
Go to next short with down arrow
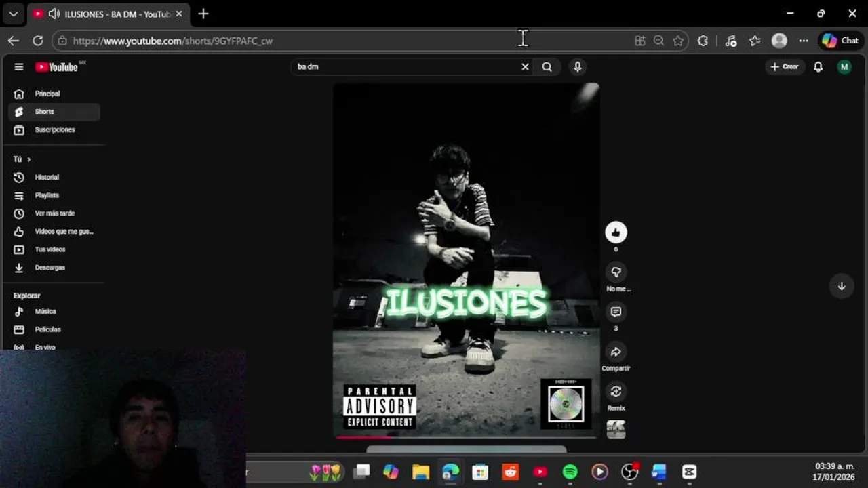(x=842, y=286)
